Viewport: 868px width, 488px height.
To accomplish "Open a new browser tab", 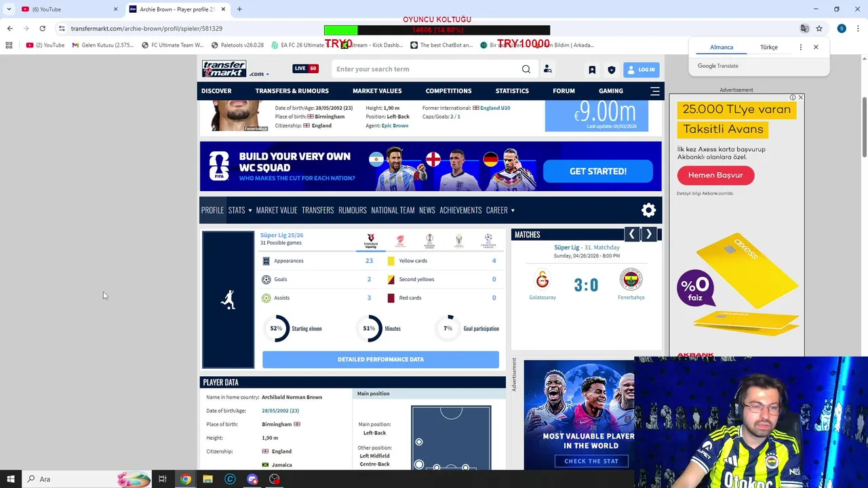I will point(239,9).
